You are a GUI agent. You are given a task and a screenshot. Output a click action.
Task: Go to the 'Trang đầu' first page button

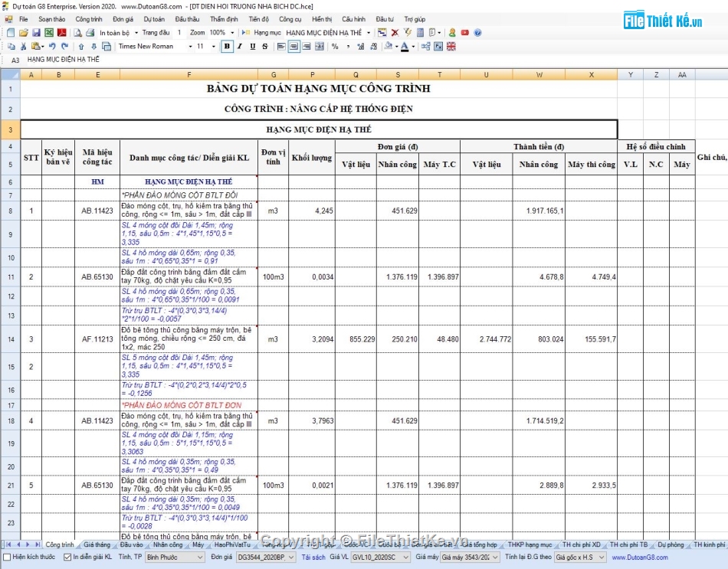tap(156, 32)
